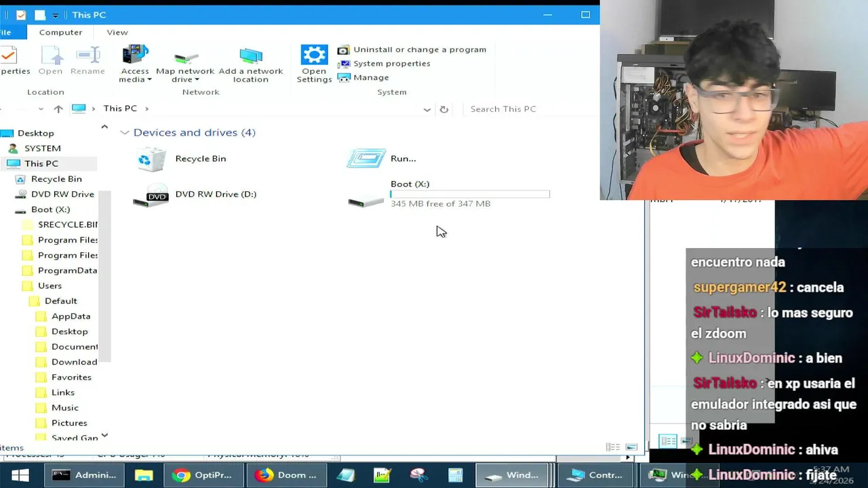Open the File ribbon tab
This screenshot has height=488, width=868.
click(x=6, y=32)
